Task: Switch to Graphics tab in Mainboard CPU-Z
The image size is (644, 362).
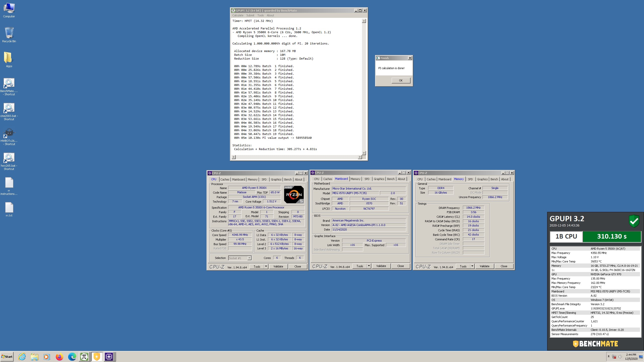Action: [379, 179]
